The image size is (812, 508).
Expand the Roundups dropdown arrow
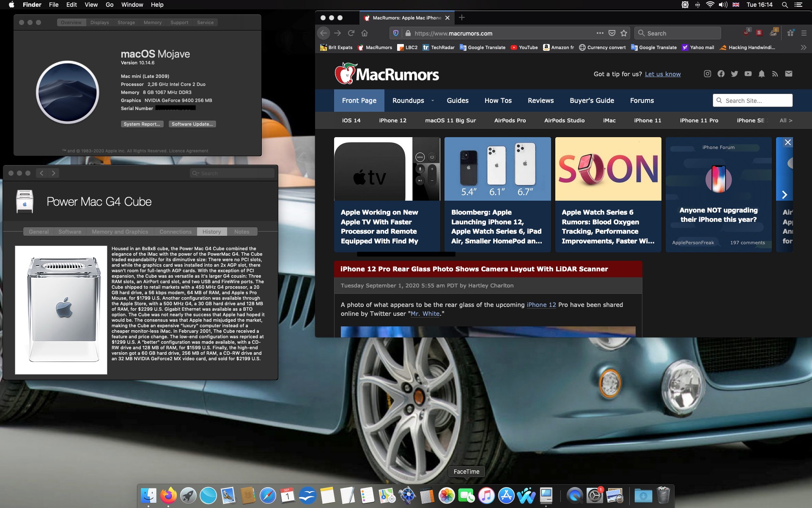[x=432, y=101]
